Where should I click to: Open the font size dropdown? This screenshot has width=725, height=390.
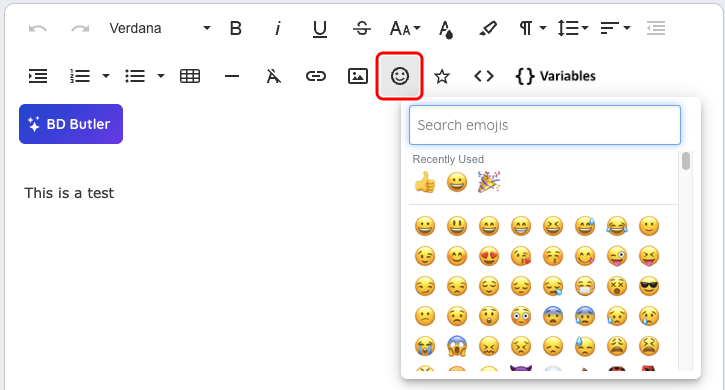click(405, 29)
